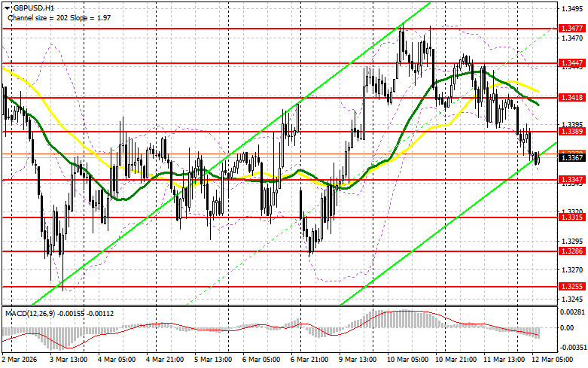This screenshot has height=368, width=588.
Task: Click the current price 1.3367 marker
Action: (571, 157)
